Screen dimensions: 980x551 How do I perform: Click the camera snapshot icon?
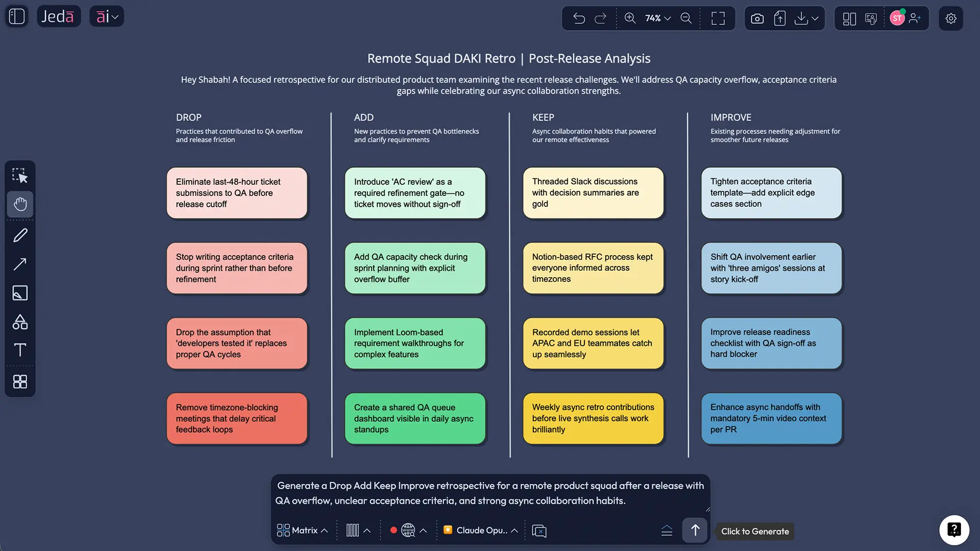pos(757,18)
